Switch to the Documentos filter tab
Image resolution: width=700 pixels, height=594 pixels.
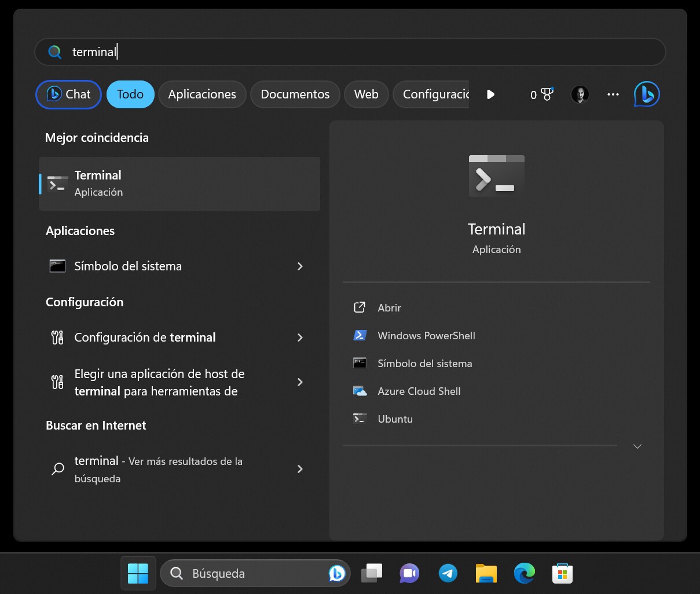point(295,94)
